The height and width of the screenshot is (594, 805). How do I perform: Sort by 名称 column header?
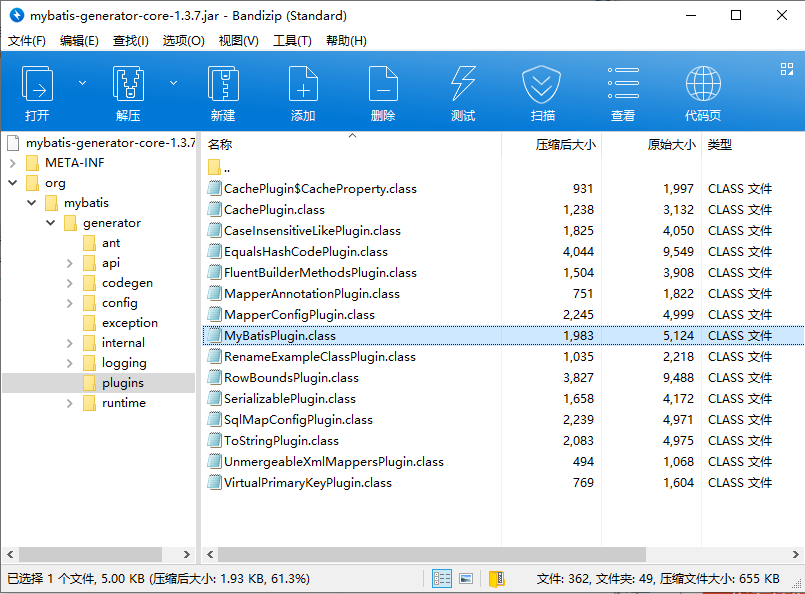220,145
